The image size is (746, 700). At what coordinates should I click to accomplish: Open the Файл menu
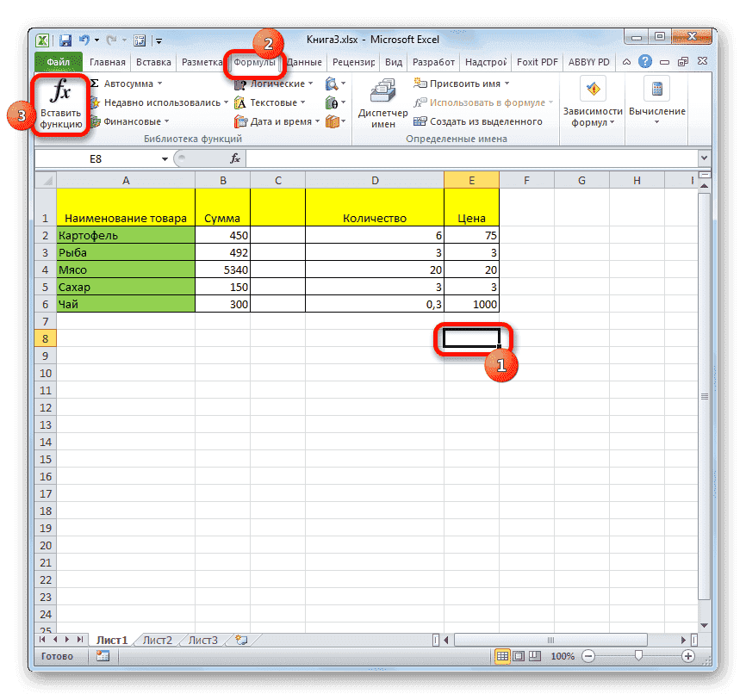point(58,61)
